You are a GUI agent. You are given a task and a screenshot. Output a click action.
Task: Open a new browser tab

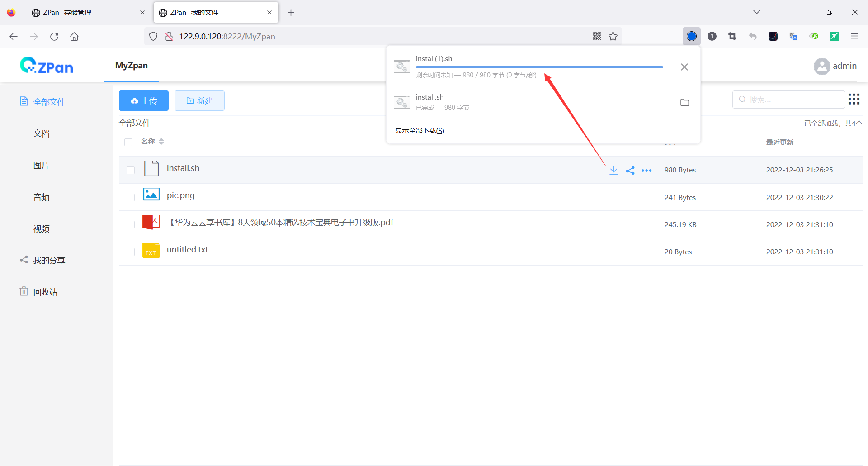pyautogui.click(x=291, y=13)
